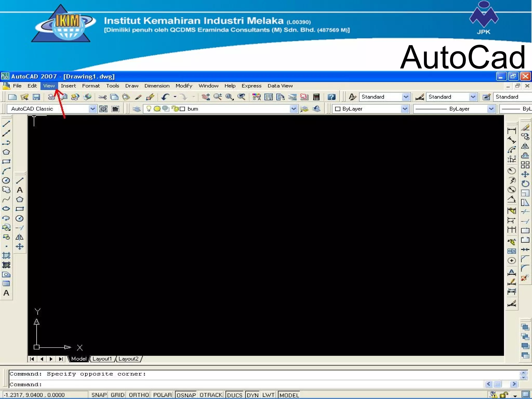Open the Format menu
532x399 pixels.
(91, 86)
